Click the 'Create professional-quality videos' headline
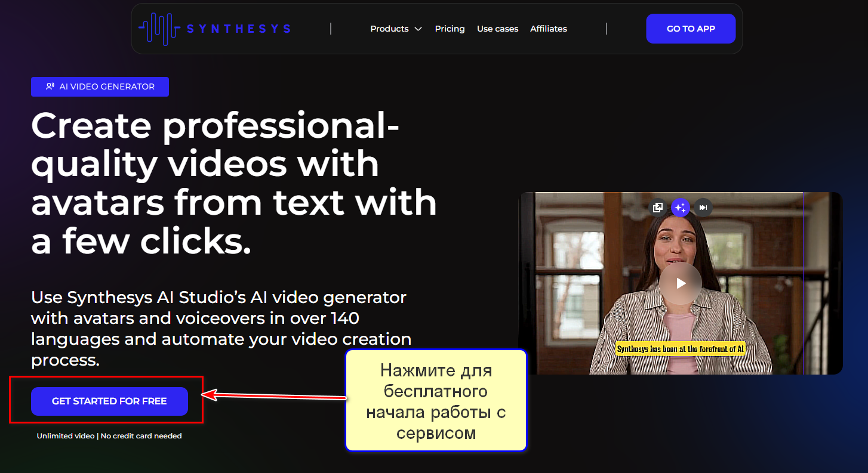The image size is (868, 473). pos(233,183)
